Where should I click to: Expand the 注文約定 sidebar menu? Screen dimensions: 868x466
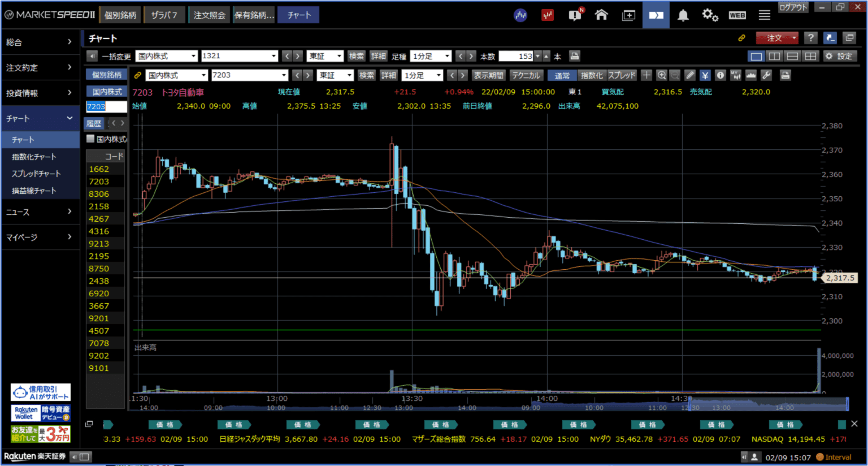pyautogui.click(x=40, y=67)
